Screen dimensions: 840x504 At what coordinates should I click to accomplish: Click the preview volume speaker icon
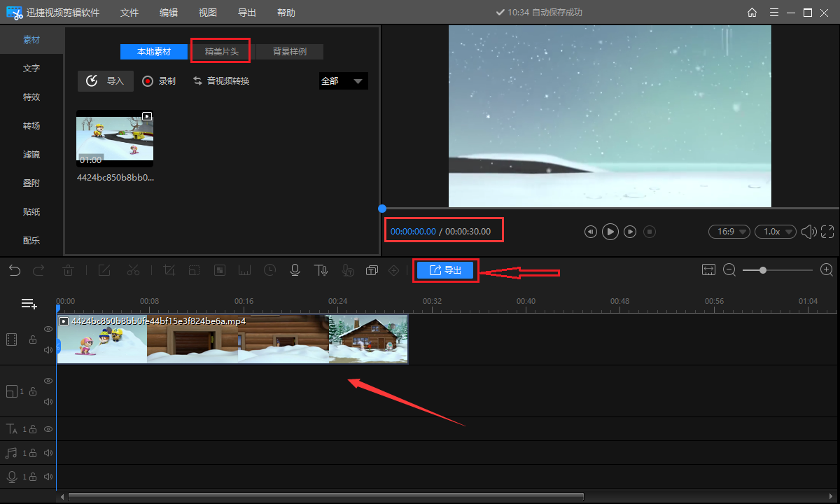point(808,232)
